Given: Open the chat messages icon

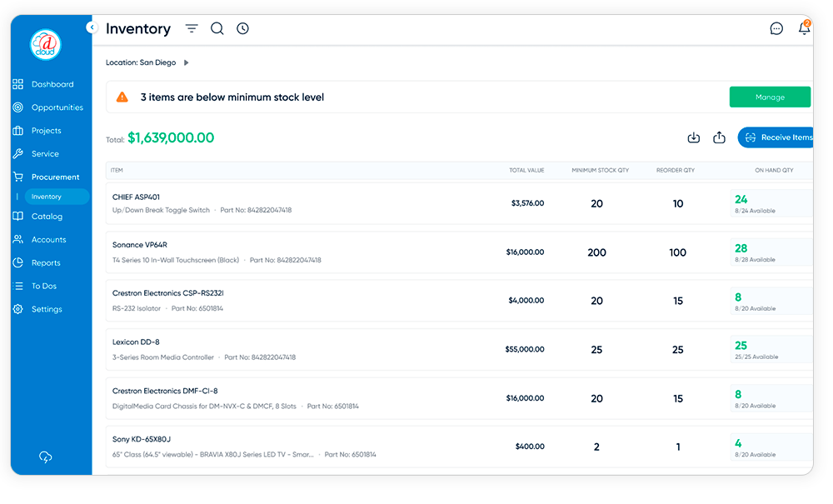Looking at the screenshot, I should [776, 28].
